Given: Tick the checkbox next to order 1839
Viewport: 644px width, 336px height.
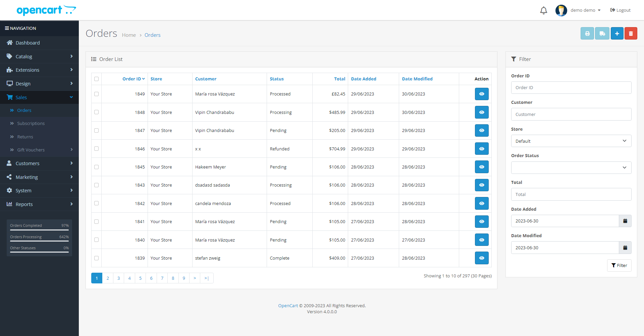Looking at the screenshot, I should (x=96, y=258).
